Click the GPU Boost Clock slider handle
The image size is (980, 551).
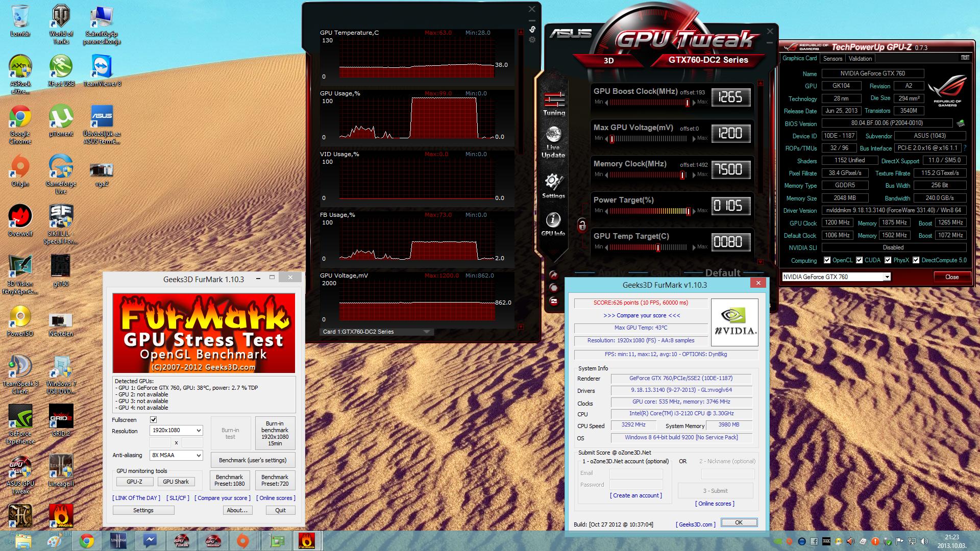coord(688,103)
